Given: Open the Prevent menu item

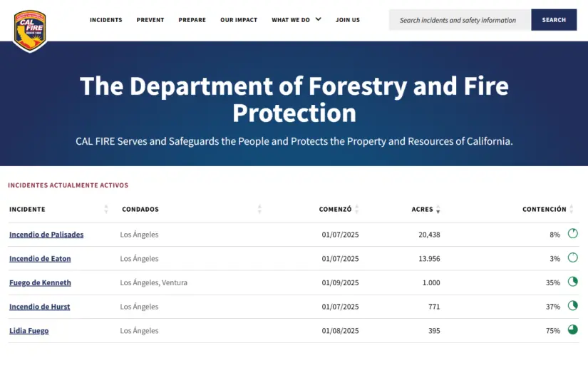Looking at the screenshot, I should (150, 20).
